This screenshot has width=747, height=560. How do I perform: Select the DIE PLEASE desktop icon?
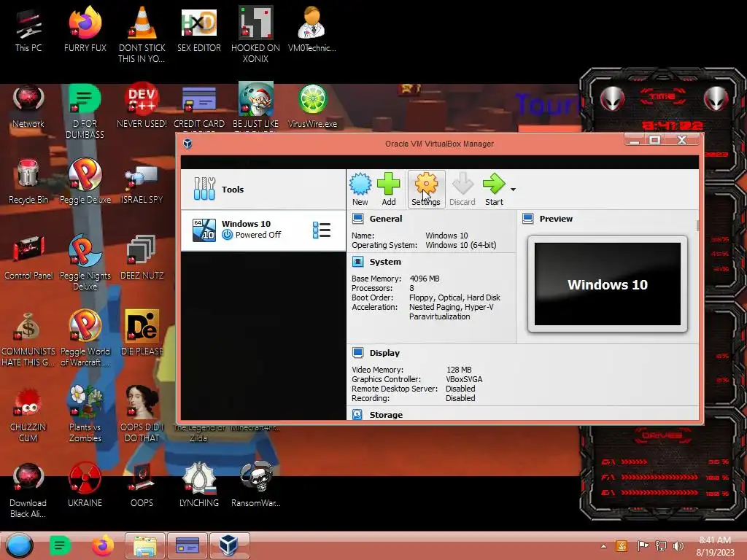(x=142, y=333)
